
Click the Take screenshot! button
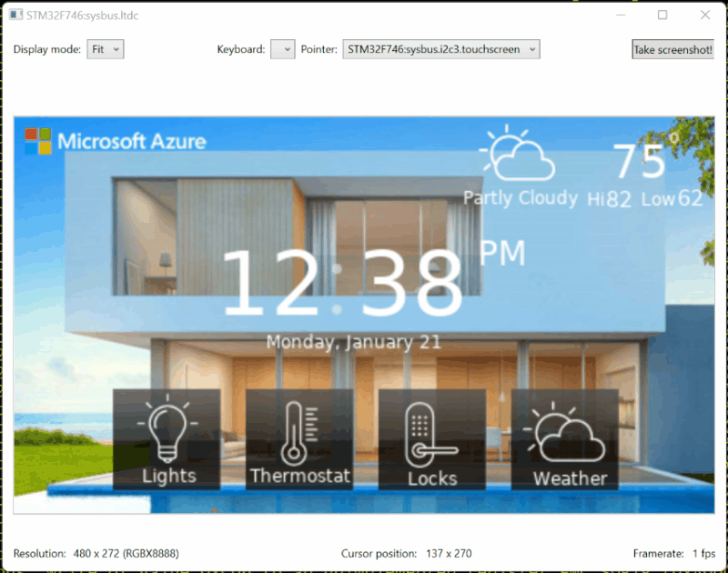tap(672, 49)
